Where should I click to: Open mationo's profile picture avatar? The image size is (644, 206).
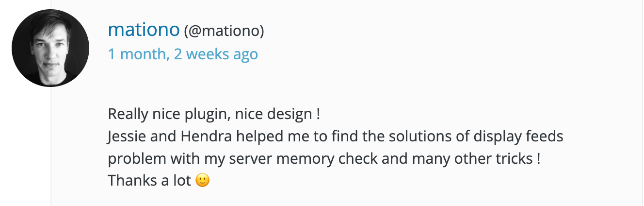pos(50,48)
